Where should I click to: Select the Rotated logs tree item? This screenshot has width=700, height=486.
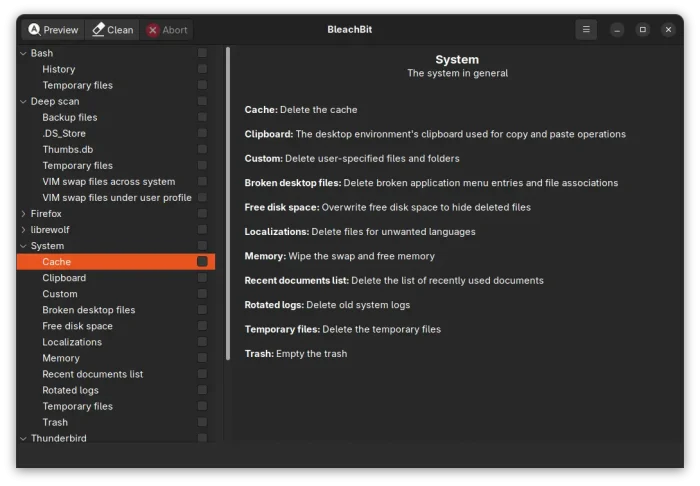pos(70,390)
